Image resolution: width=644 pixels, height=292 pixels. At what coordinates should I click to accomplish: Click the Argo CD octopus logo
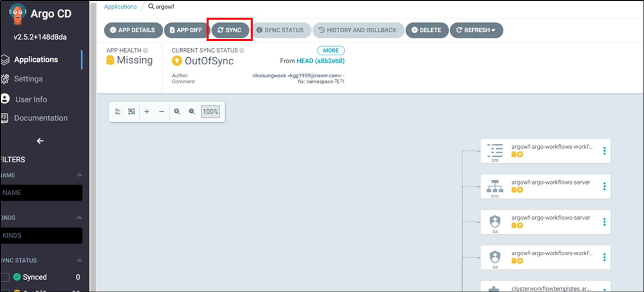tap(18, 14)
